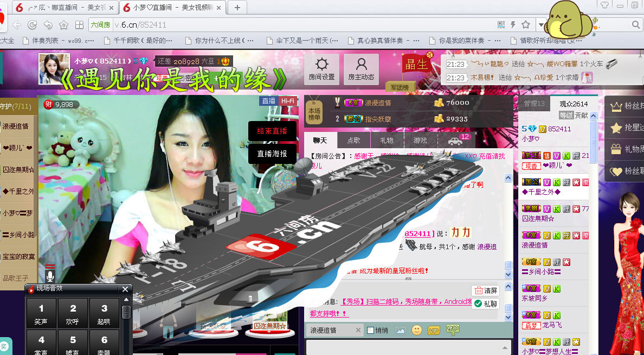The image size is (644, 355).
Task: Open 房主动态 host activity icon
Action: (361, 69)
